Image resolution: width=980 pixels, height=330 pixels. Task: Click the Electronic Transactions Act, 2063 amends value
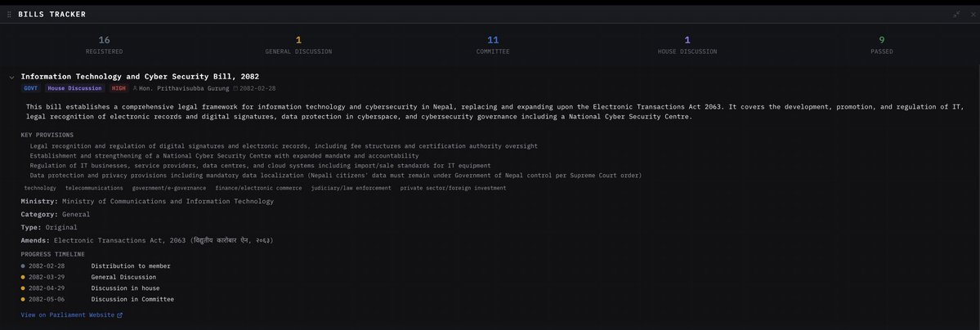(x=163, y=240)
